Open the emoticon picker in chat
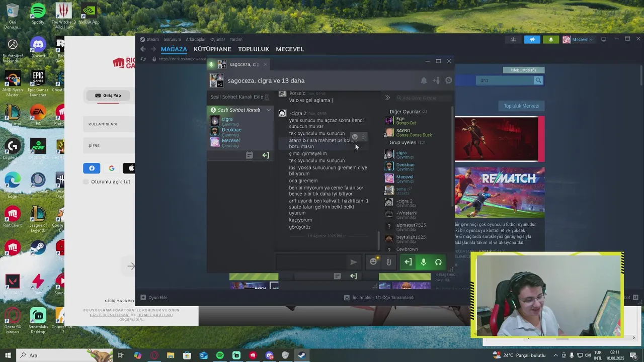 (x=373, y=262)
